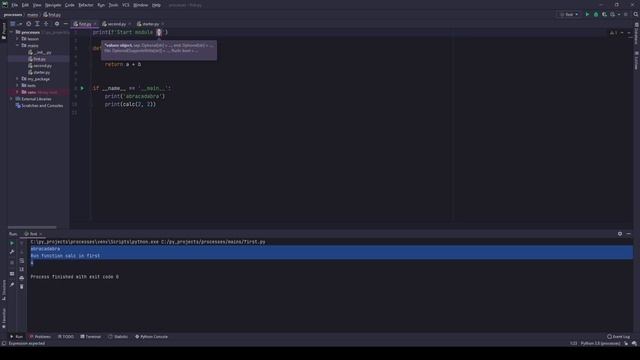Click the wrench icon in Run panel
The image size is (640, 360).
coord(12,252)
